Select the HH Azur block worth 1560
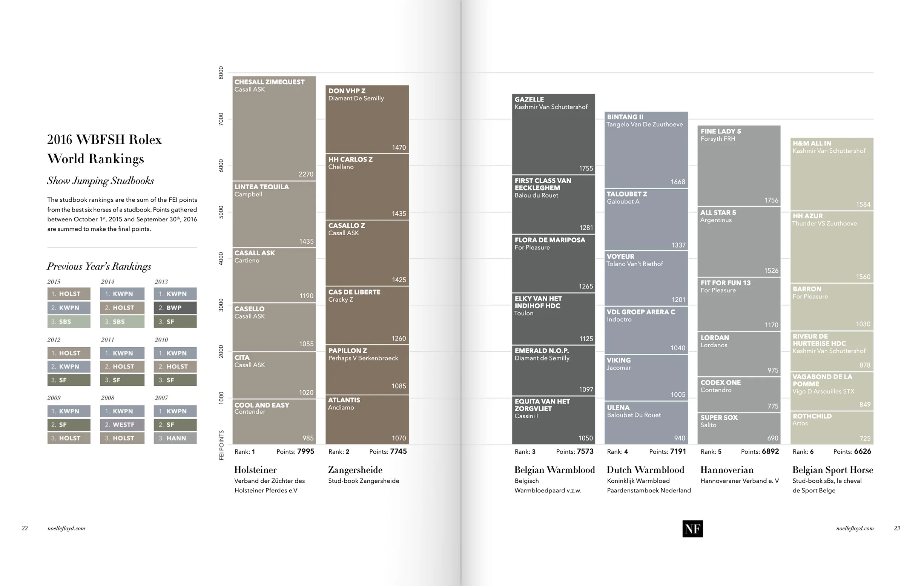The width and height of the screenshot is (924, 586). tap(832, 247)
